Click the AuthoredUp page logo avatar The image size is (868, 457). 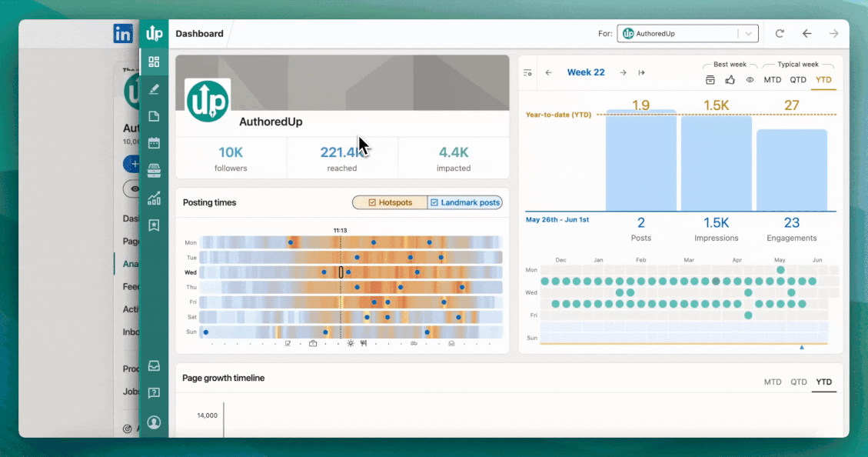pos(208,101)
